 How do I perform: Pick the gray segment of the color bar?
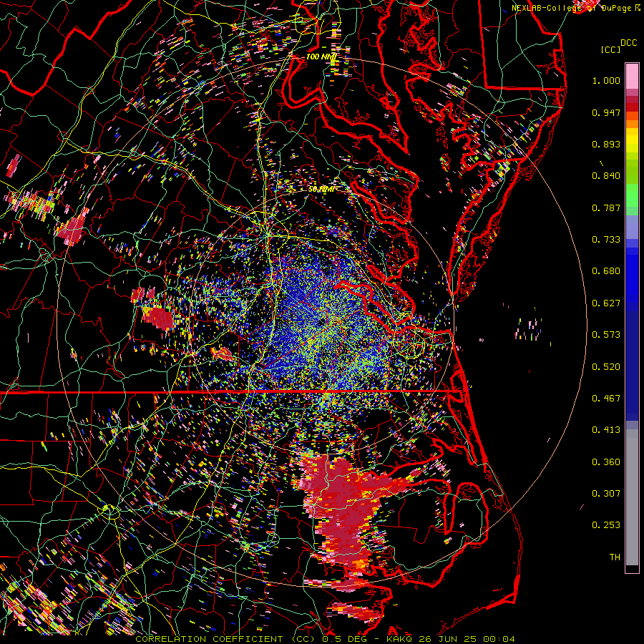tap(632, 497)
